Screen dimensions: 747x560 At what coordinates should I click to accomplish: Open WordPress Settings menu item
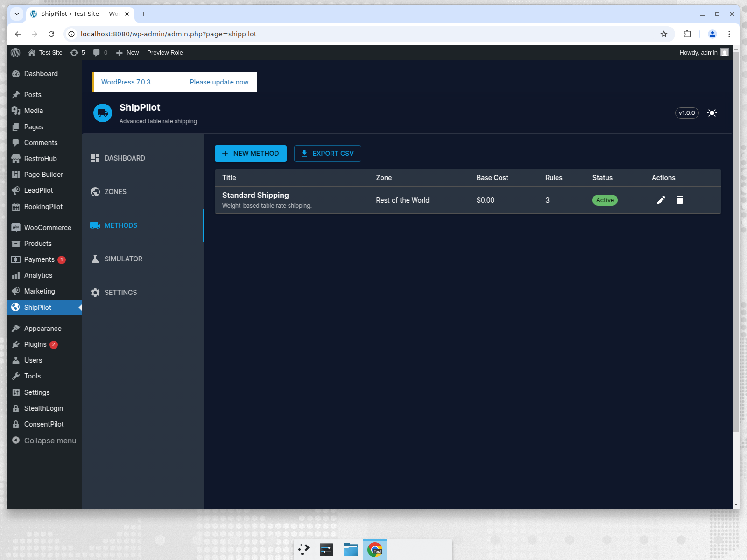click(45, 392)
